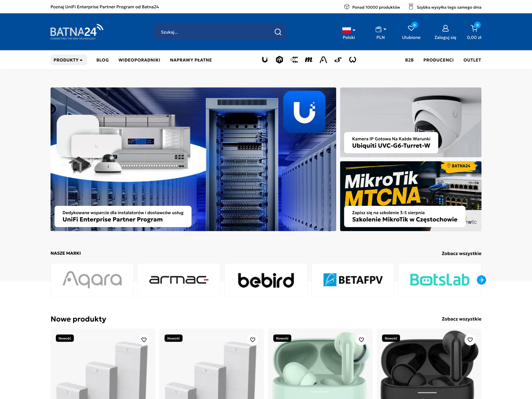Add first Nowość product to favorites
The width and height of the screenshot is (532, 399).
144,340
